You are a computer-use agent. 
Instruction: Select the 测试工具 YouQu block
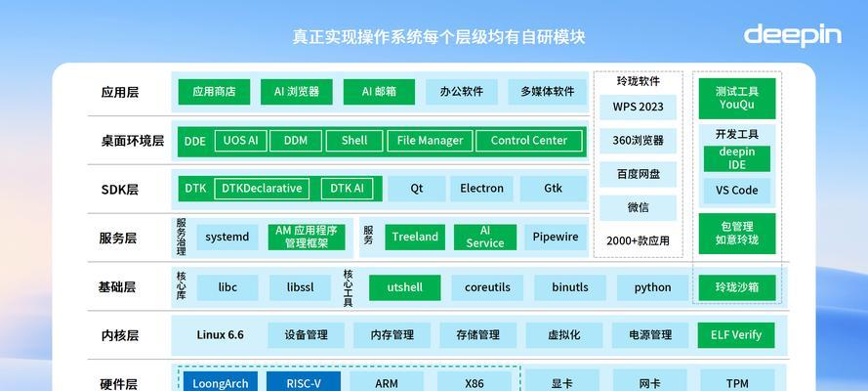[737, 99]
